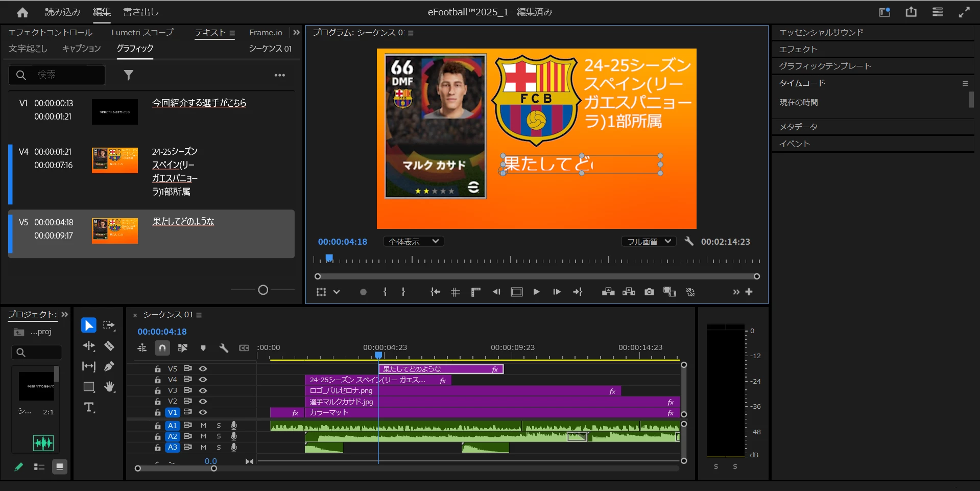Image resolution: width=980 pixels, height=491 pixels.
Task: Toggle timeline Snap magnet button
Action: click(162, 348)
